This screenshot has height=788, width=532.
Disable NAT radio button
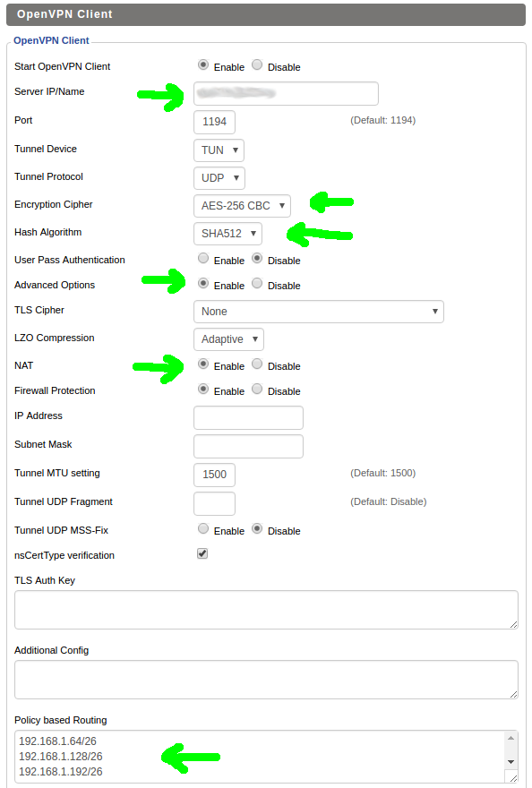click(x=257, y=364)
